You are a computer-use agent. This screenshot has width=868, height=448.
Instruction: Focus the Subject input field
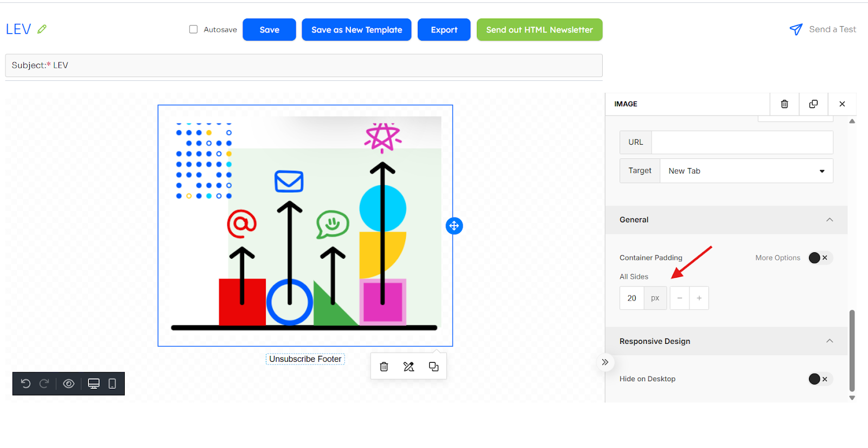pos(304,65)
